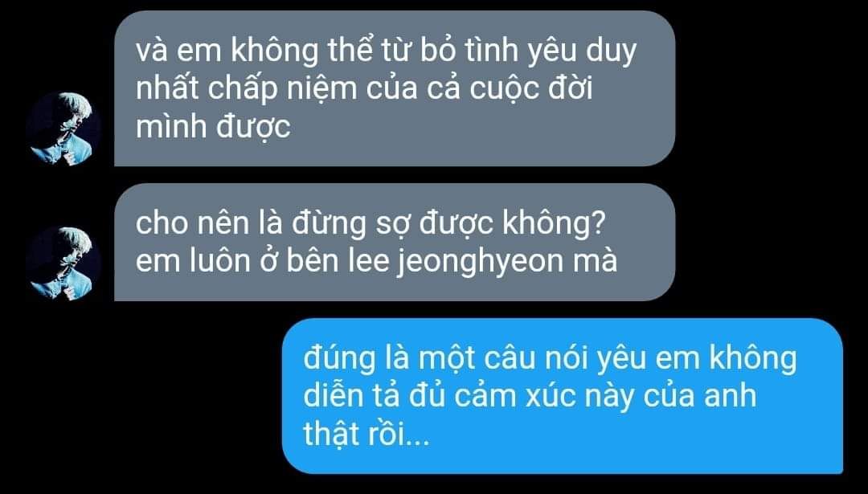Image resolution: width=868 pixels, height=494 pixels.
Task: Select the blue bubble starting "đúng là một câu"
Action: click(x=563, y=395)
